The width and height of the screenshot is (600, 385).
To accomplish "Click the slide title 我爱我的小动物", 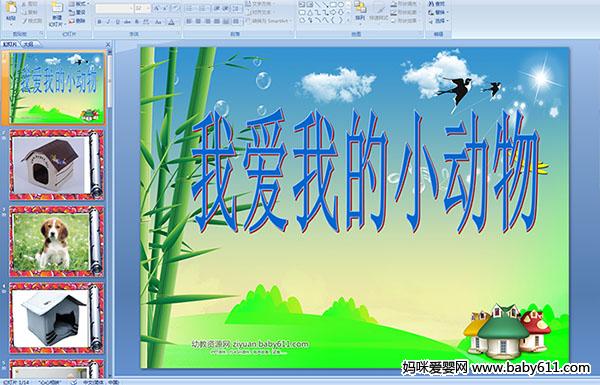I will [365, 171].
